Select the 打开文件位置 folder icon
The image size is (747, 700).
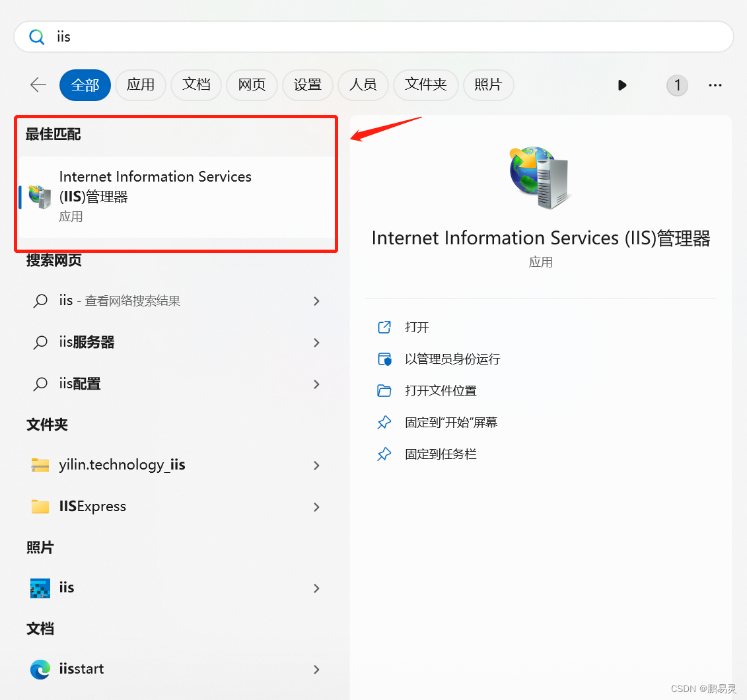[384, 390]
